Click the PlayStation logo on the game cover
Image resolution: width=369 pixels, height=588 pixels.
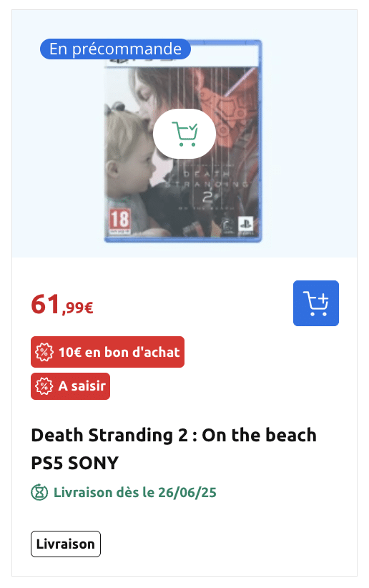[x=246, y=225]
